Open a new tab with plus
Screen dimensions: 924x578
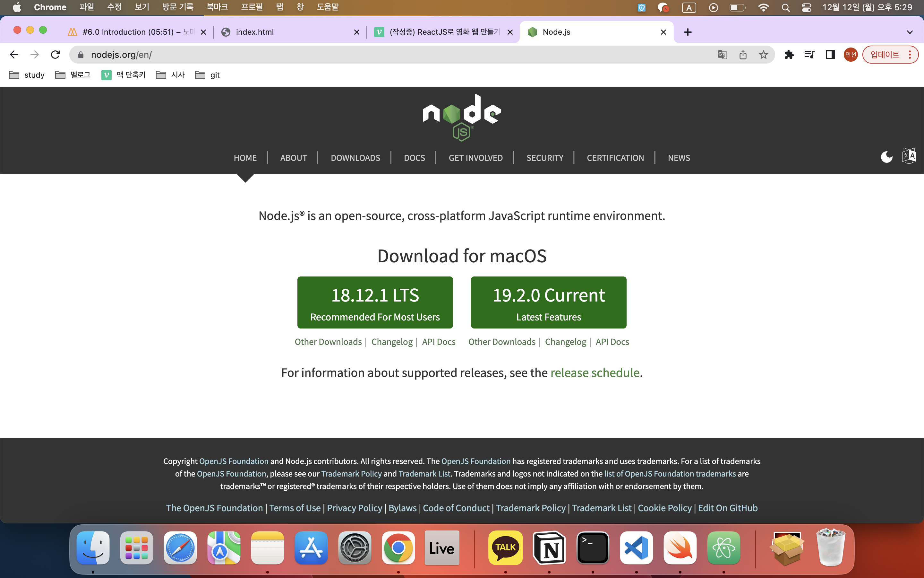(x=688, y=32)
